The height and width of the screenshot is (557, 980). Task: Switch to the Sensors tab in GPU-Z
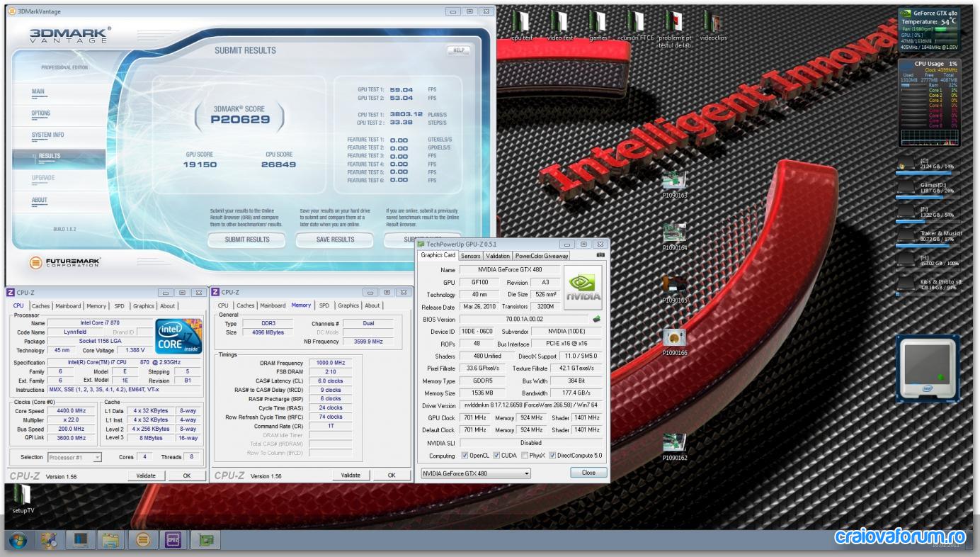pyautogui.click(x=470, y=256)
